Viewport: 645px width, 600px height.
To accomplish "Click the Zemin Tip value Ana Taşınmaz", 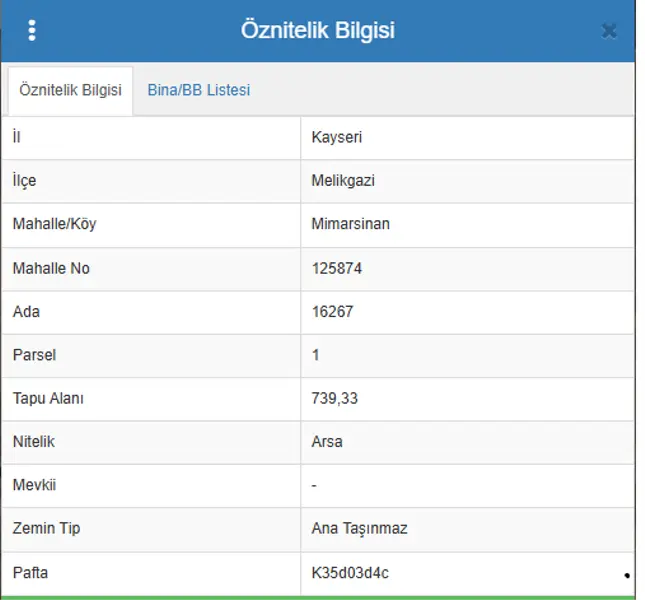I will tap(360, 528).
